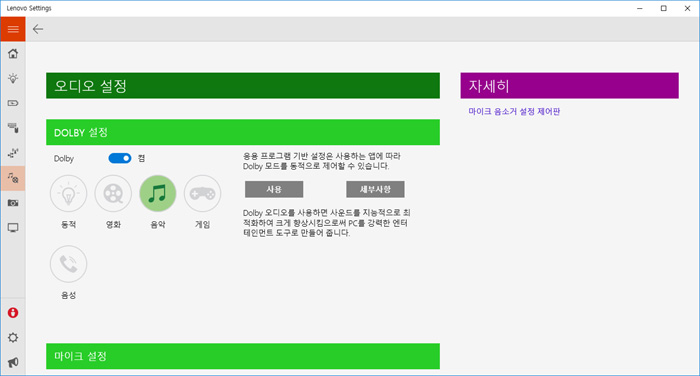Click the 세부사항 button
Screen dimensions: 700x376
[375, 189]
